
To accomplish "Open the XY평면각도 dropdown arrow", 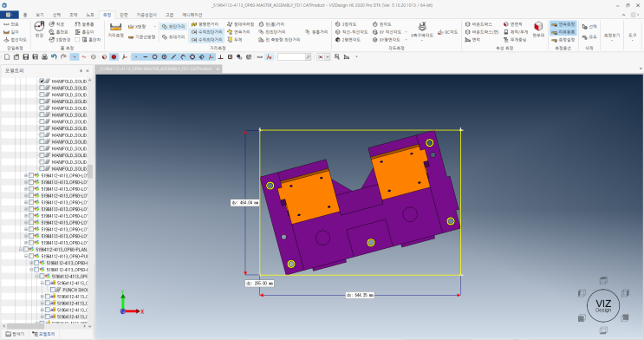I will click(407, 40).
